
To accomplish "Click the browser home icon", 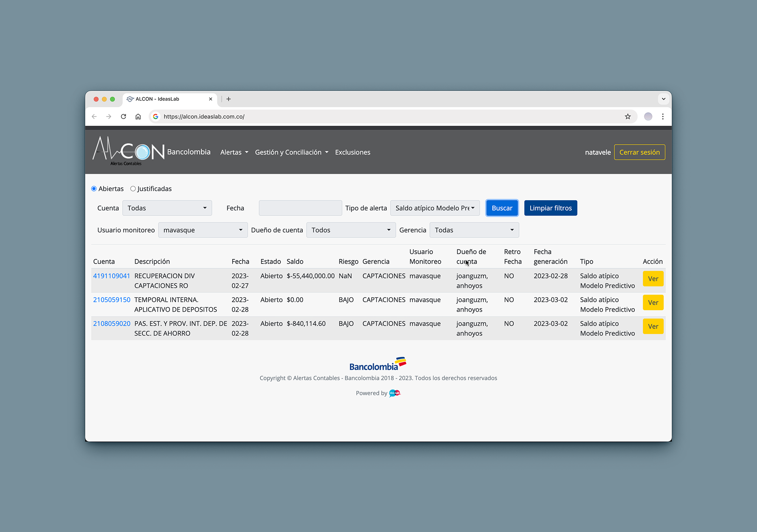I will click(138, 117).
